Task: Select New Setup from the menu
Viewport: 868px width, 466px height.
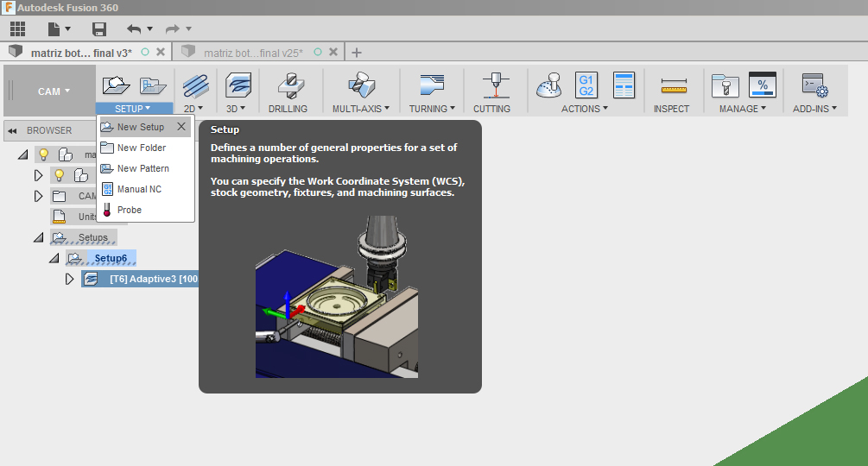Action: 144,127
